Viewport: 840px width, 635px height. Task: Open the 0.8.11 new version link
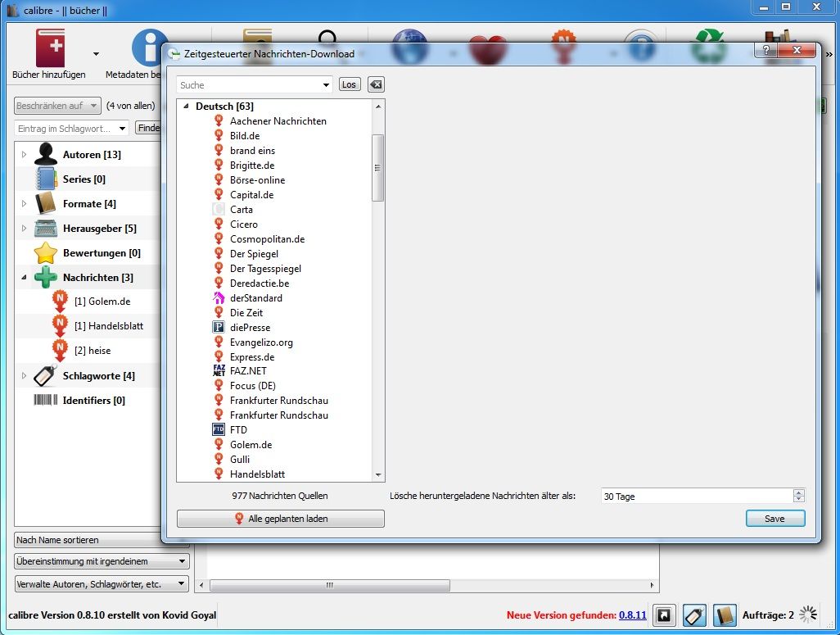[x=633, y=615]
